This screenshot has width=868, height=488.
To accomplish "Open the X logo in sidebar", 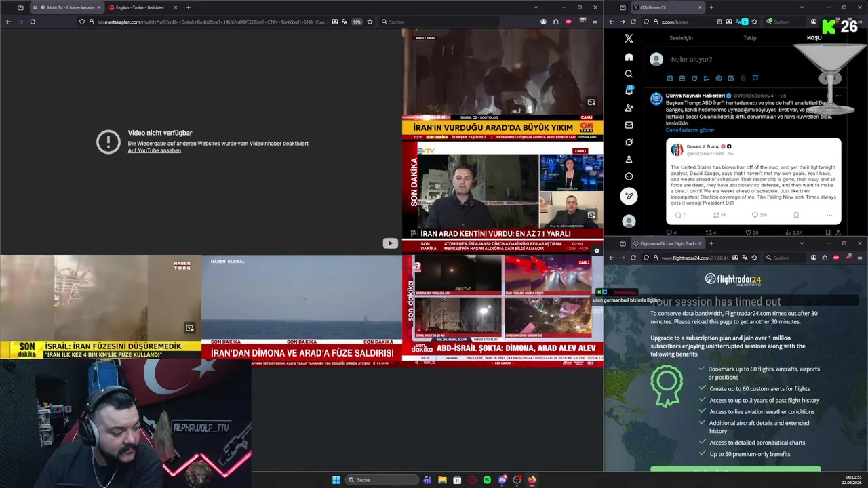I will coord(629,39).
